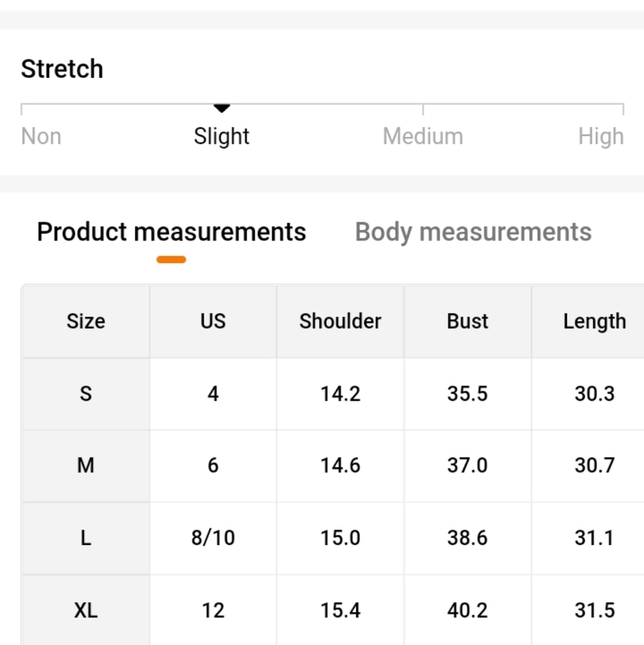This screenshot has width=644, height=645.
Task: Click the 8/10 US size cell
Action: point(213,538)
